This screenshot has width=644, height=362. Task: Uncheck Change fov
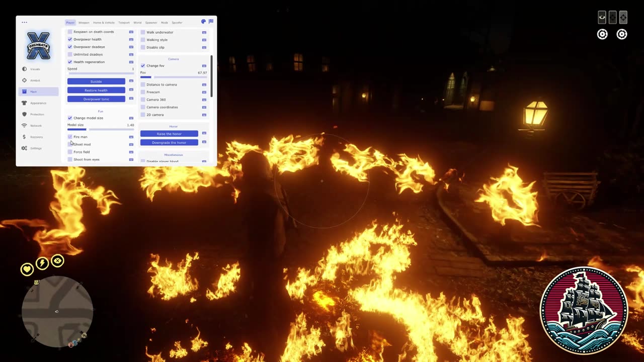tap(143, 66)
